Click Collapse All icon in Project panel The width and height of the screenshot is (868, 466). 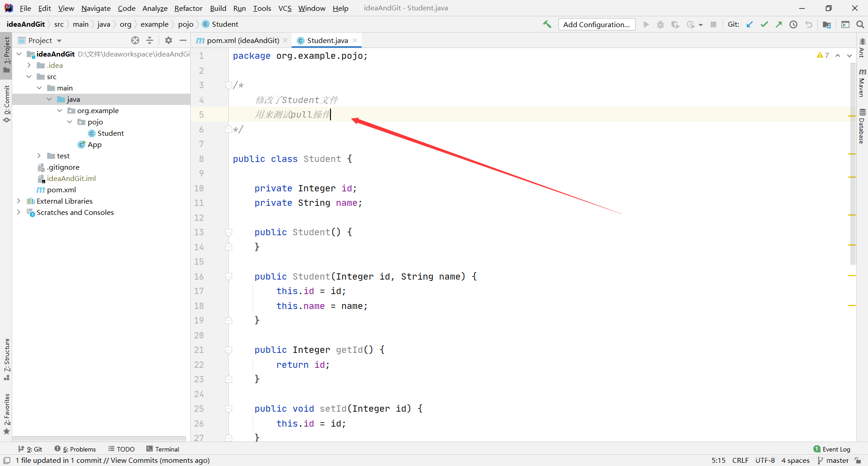(150, 40)
